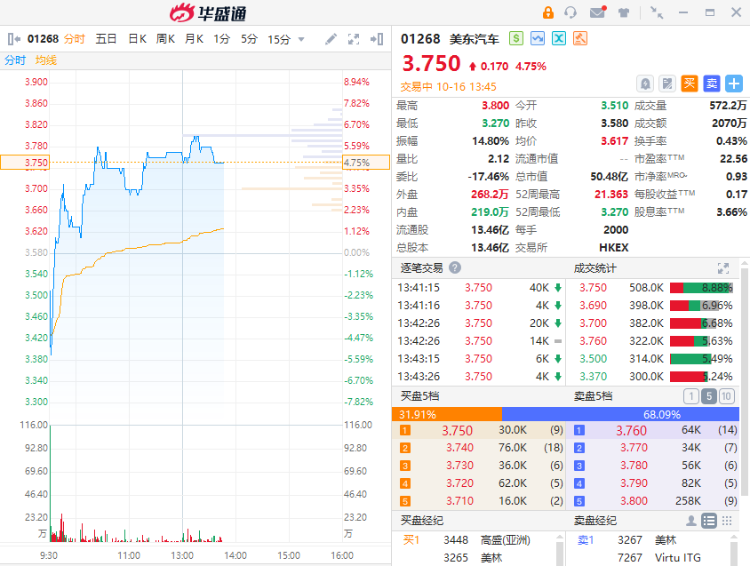Open the account lock icon
This screenshot has height=566, width=750.
pos(548,12)
